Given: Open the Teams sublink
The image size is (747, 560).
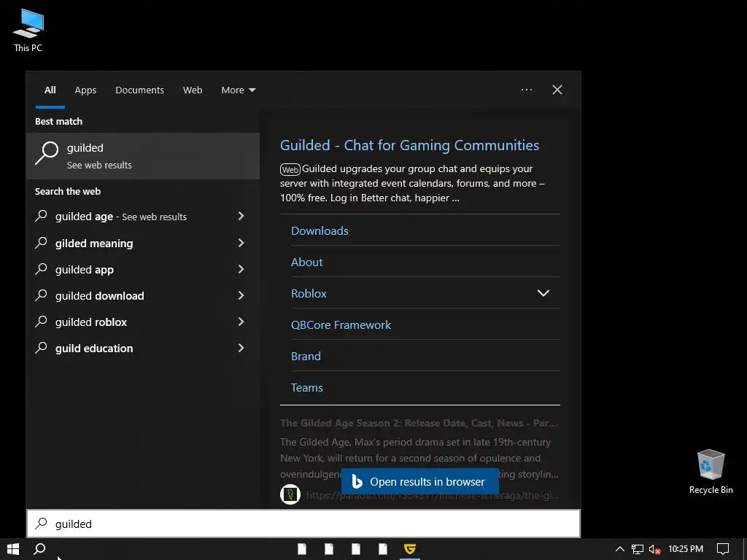Looking at the screenshot, I should (x=307, y=388).
